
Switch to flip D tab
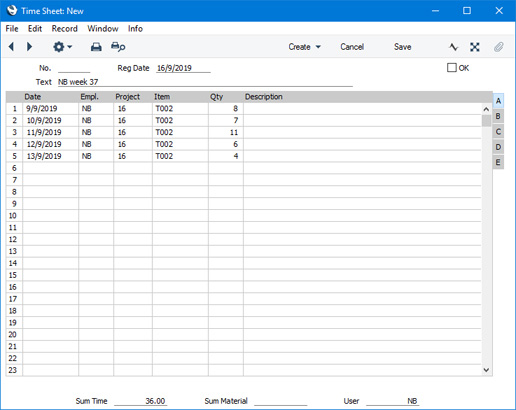498,147
